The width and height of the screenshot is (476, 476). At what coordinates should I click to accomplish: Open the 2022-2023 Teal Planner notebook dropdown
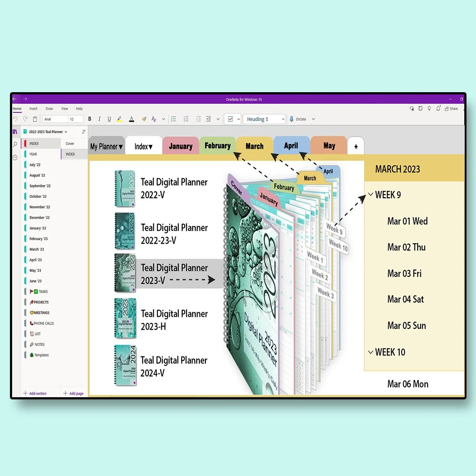tap(45, 132)
